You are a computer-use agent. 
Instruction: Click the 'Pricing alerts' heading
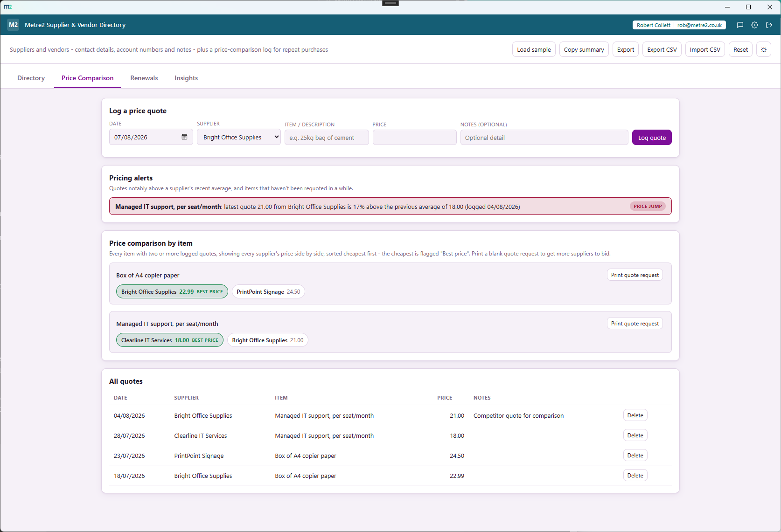[x=131, y=178]
